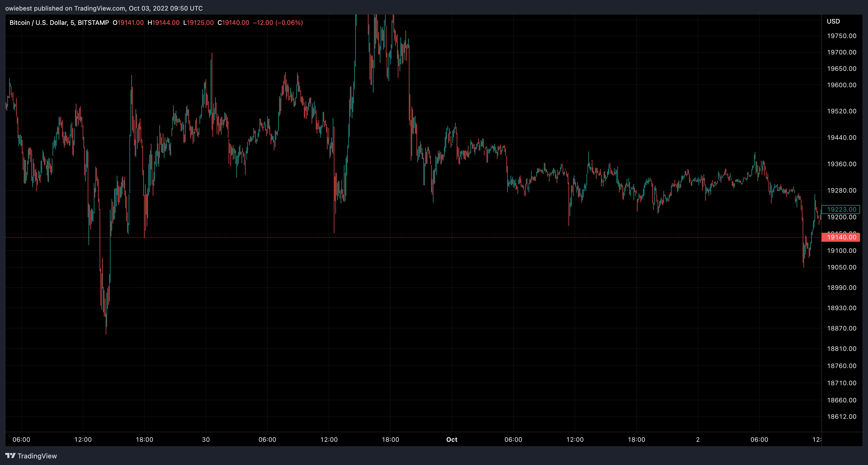
Task: Click the open price value O19141.00
Action: coord(128,22)
